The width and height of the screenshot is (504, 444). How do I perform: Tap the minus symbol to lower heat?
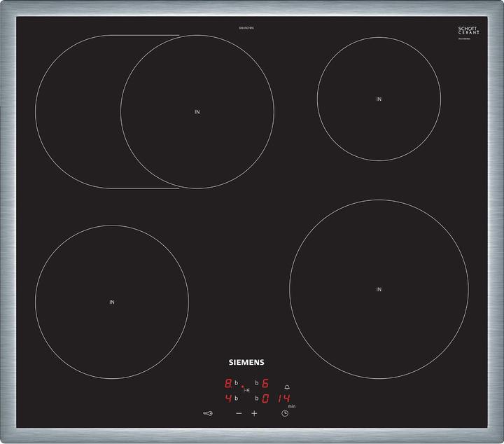click(x=239, y=413)
